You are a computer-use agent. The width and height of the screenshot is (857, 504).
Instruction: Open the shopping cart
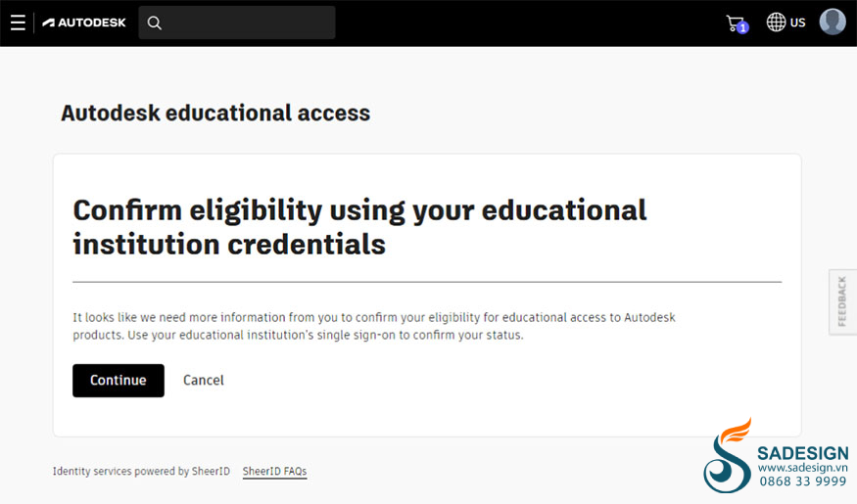736,23
